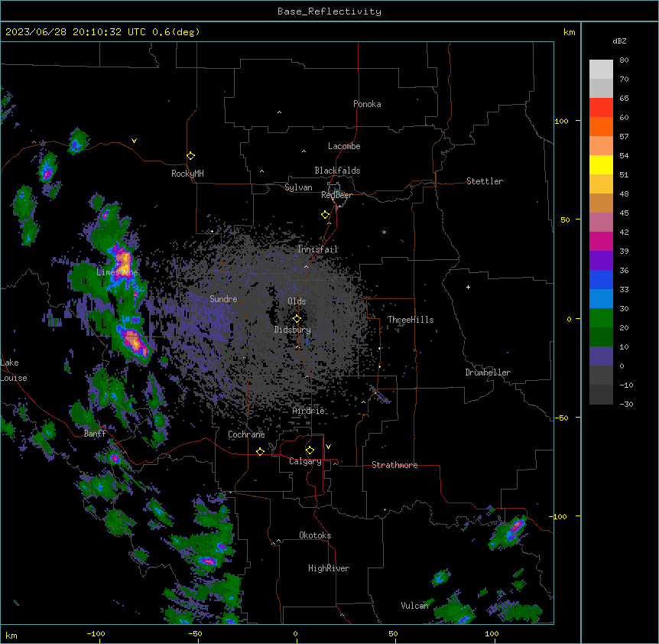Click the ThreeHills city label
This screenshot has height=644, width=659.
[411, 320]
